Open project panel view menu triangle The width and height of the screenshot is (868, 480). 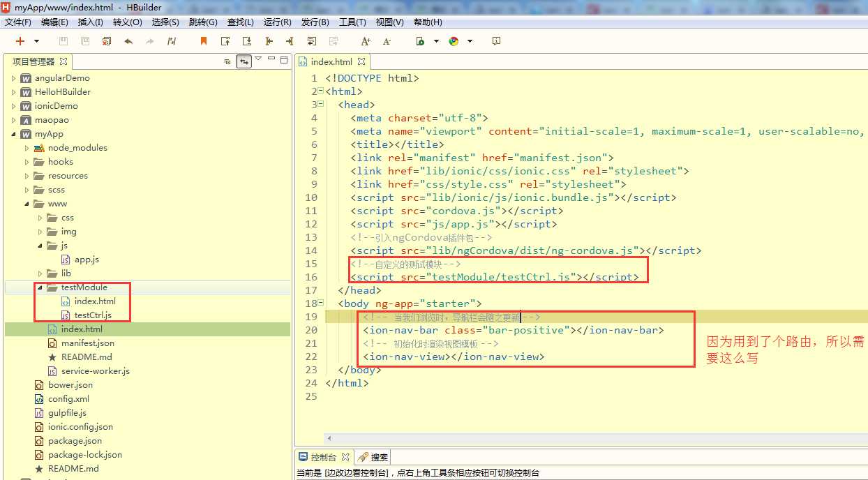(259, 59)
